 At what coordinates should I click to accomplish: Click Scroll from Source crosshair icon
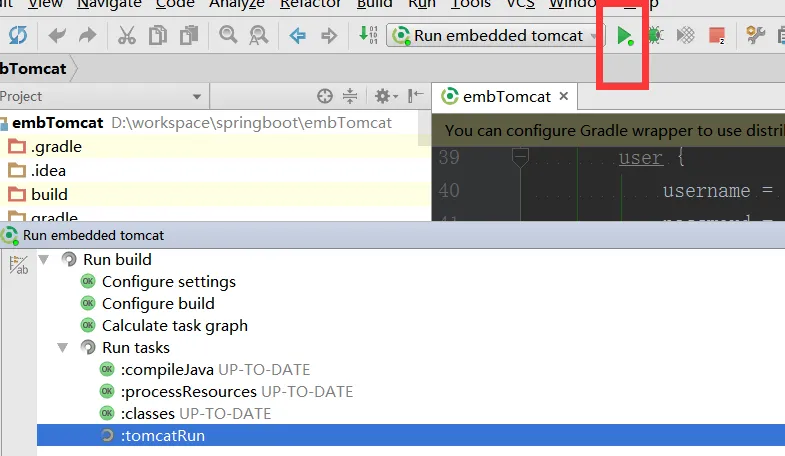click(324, 96)
